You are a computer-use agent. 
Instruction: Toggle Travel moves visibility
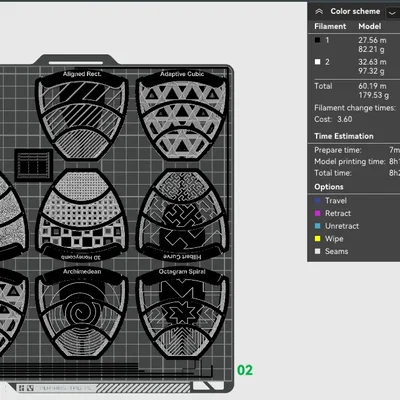coord(318,201)
